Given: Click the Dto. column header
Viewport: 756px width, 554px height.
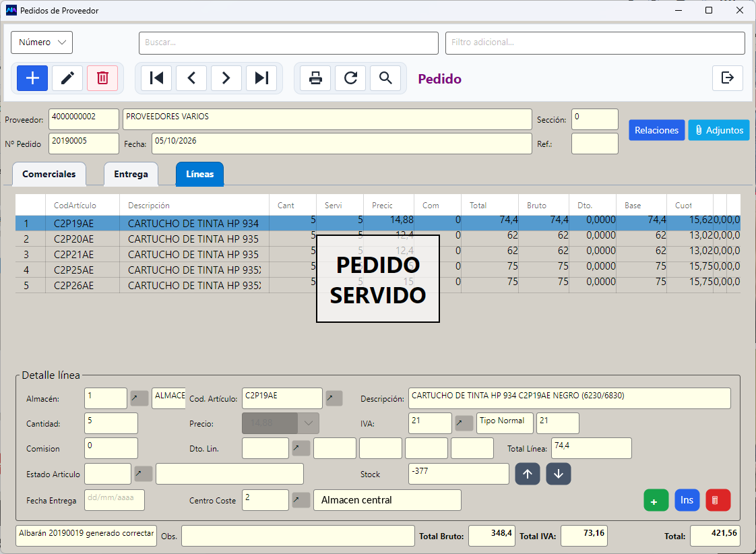Looking at the screenshot, I should 592,206.
